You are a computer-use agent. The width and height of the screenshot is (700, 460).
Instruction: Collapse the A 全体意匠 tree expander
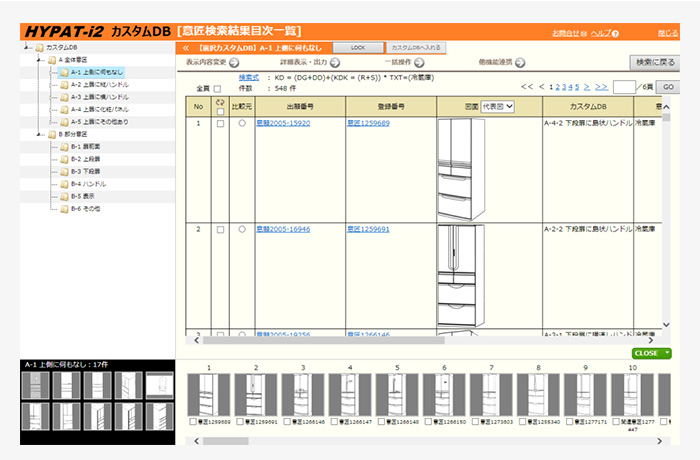tap(39, 59)
